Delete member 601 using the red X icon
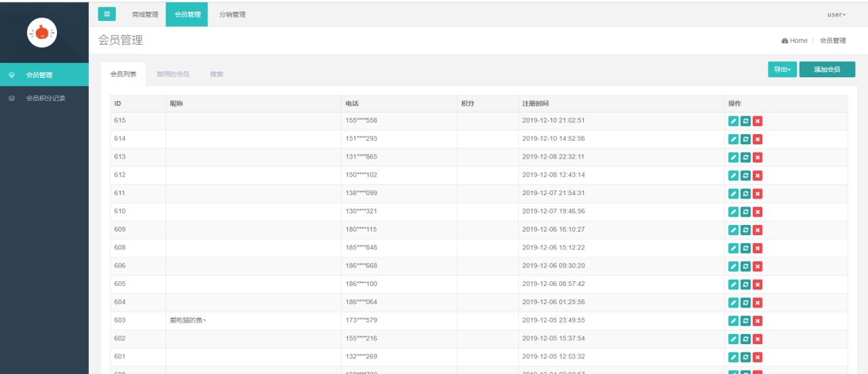This screenshot has width=868, height=374. coord(757,357)
